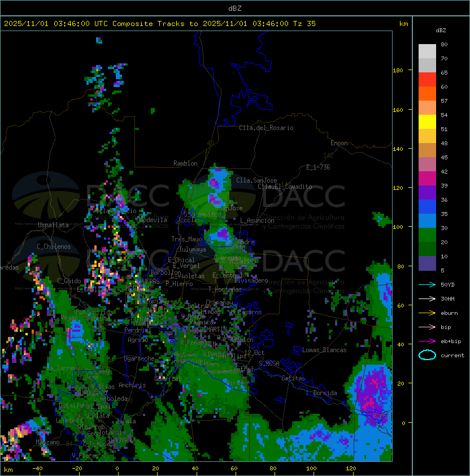Pick the light blue 30-35 dBZ swatch
The width and height of the screenshot is (470, 476).
pos(427,221)
